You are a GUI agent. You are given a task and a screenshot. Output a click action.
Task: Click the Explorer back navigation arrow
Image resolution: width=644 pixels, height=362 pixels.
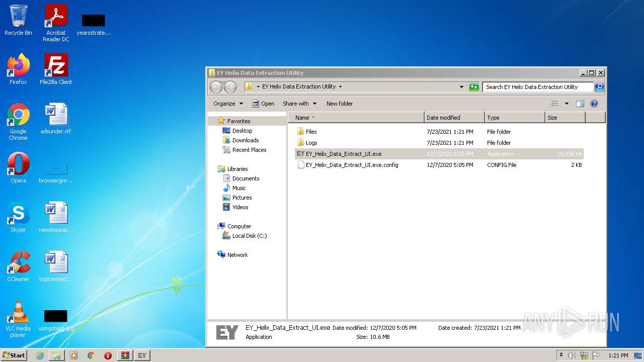point(216,87)
